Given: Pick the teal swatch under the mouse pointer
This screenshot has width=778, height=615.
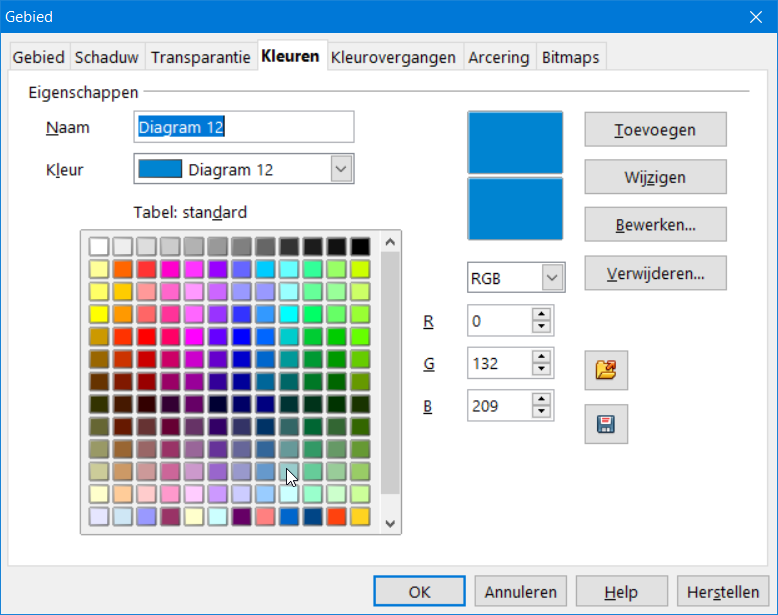Looking at the screenshot, I should coord(289,471).
